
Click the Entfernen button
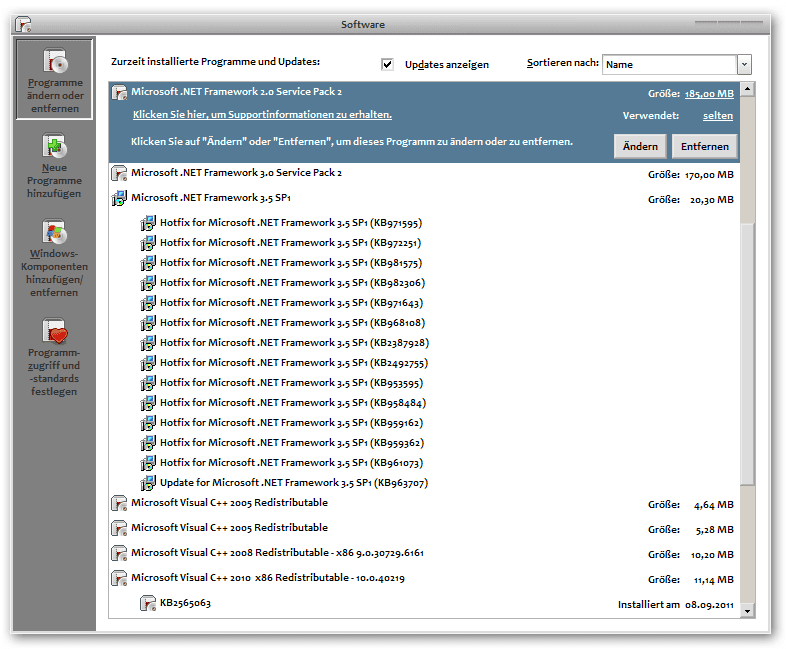point(704,146)
